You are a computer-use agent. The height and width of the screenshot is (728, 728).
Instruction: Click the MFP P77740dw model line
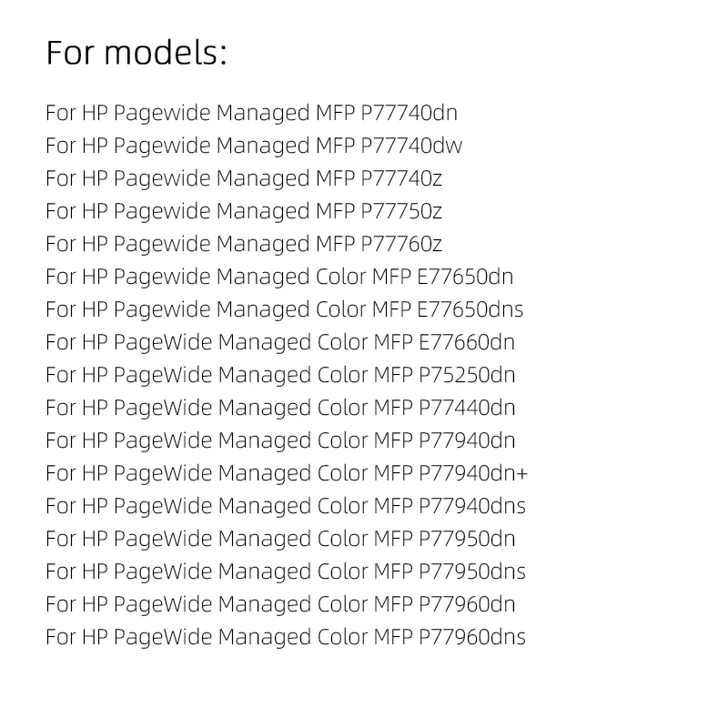(254, 147)
